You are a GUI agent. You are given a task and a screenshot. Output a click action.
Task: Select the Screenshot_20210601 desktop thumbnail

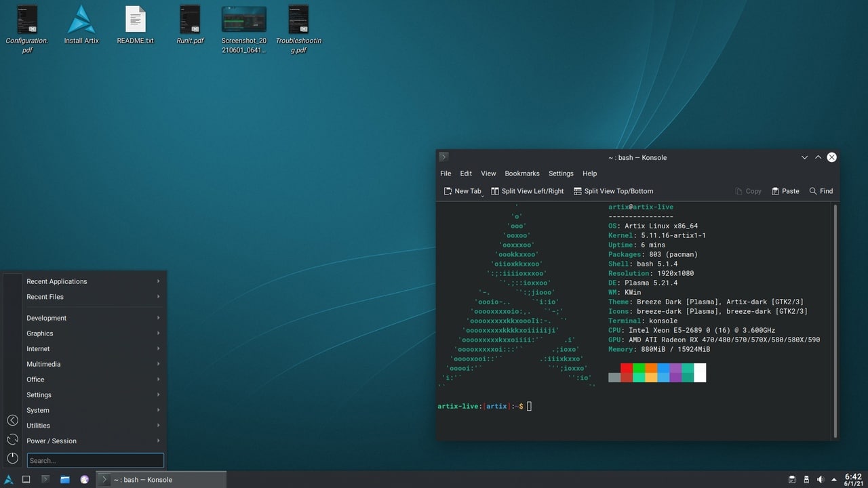point(244,29)
